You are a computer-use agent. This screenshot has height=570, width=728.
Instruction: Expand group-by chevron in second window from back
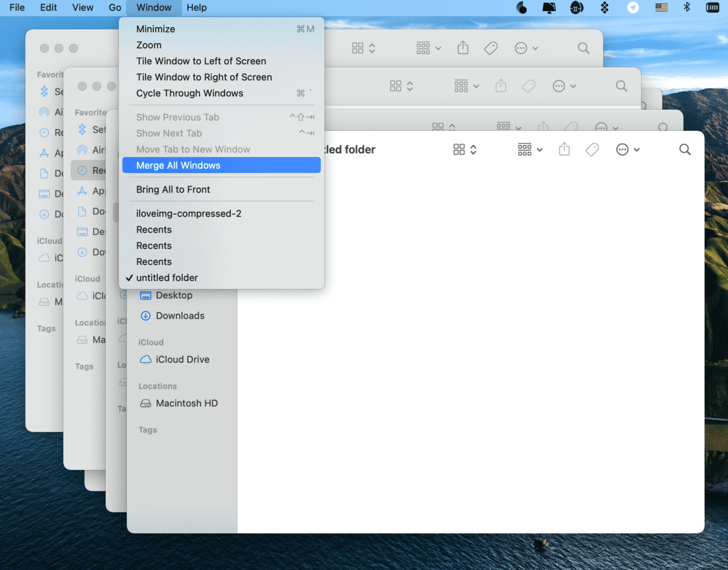click(477, 87)
